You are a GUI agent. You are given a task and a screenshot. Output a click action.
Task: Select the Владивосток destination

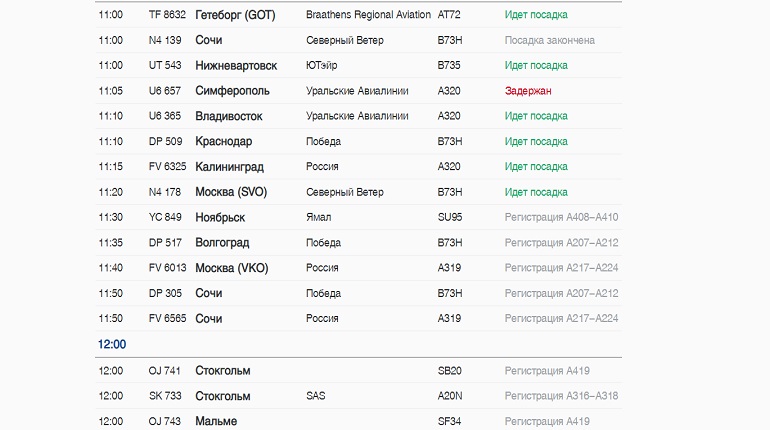(229, 116)
